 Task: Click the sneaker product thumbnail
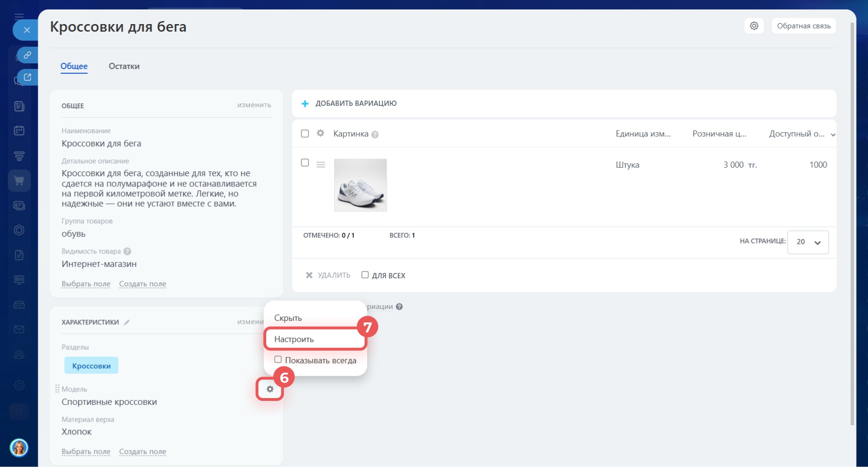360,185
